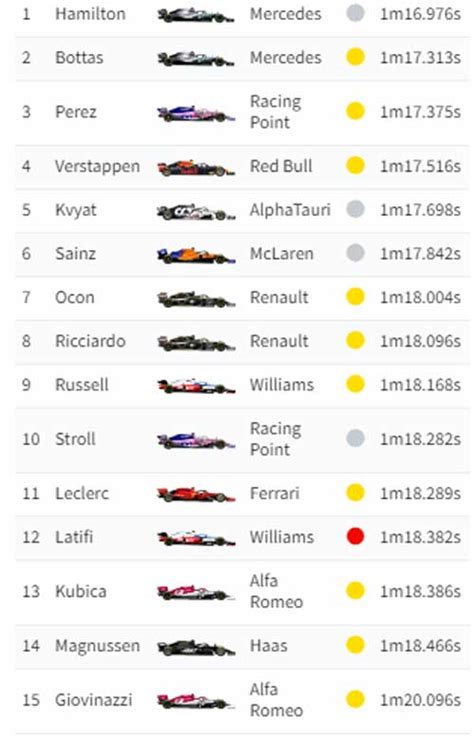Viewport: 474px width, 754px height.
Task: Click the red tyre dot for Latifi
Action: click(355, 536)
